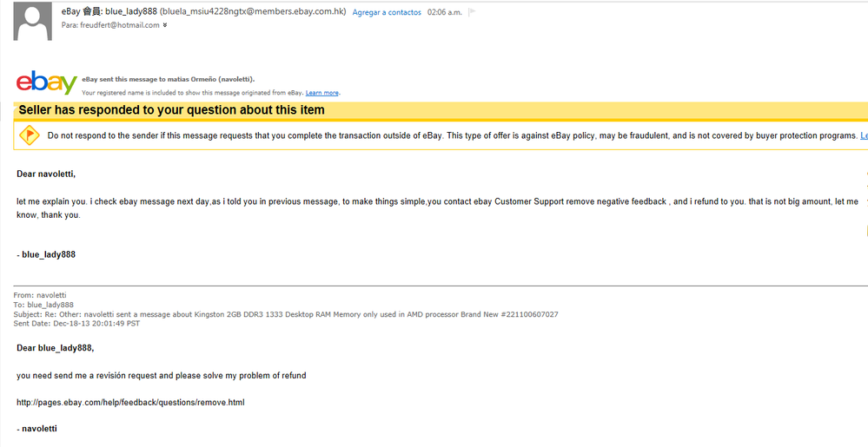Click the flag icon next to the time
The width and height of the screenshot is (868, 447).
point(472,12)
